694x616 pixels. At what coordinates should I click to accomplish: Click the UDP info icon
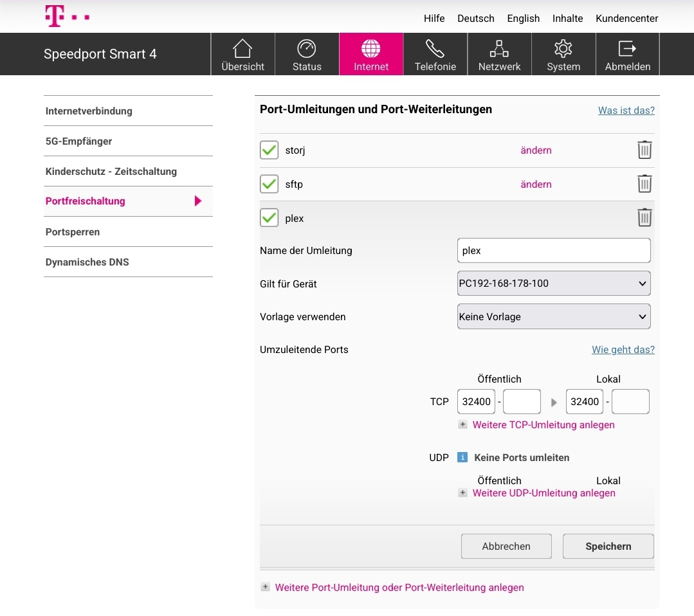(x=462, y=457)
